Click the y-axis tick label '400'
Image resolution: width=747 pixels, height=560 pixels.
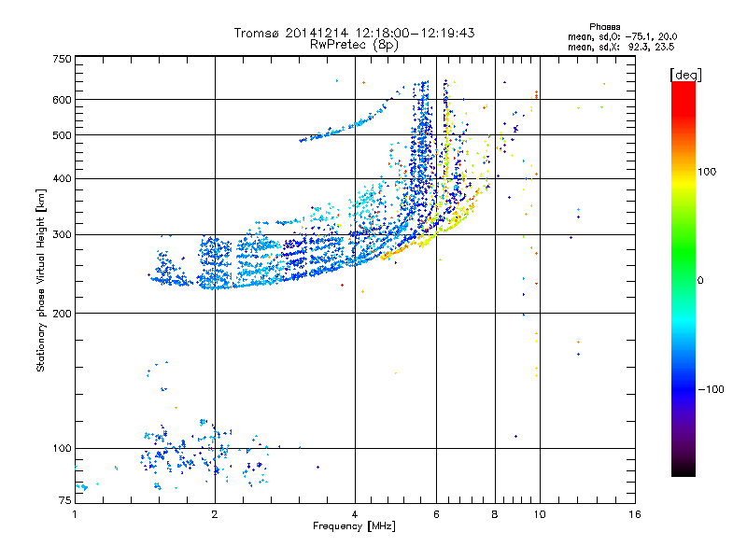click(x=63, y=178)
